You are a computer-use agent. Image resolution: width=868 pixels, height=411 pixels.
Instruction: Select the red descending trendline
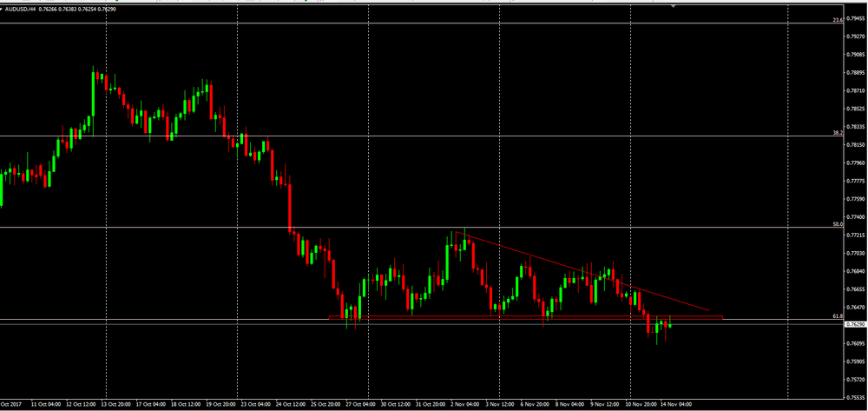(582, 271)
